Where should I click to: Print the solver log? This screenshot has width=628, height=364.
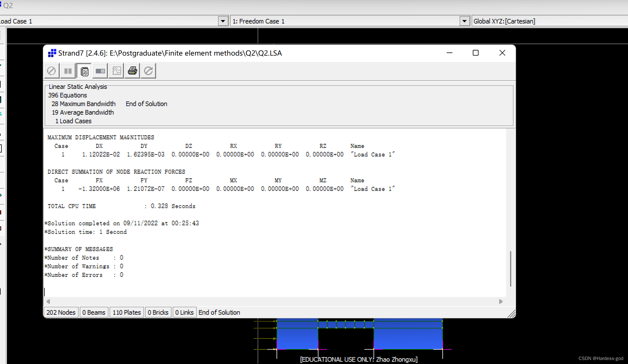coord(132,71)
